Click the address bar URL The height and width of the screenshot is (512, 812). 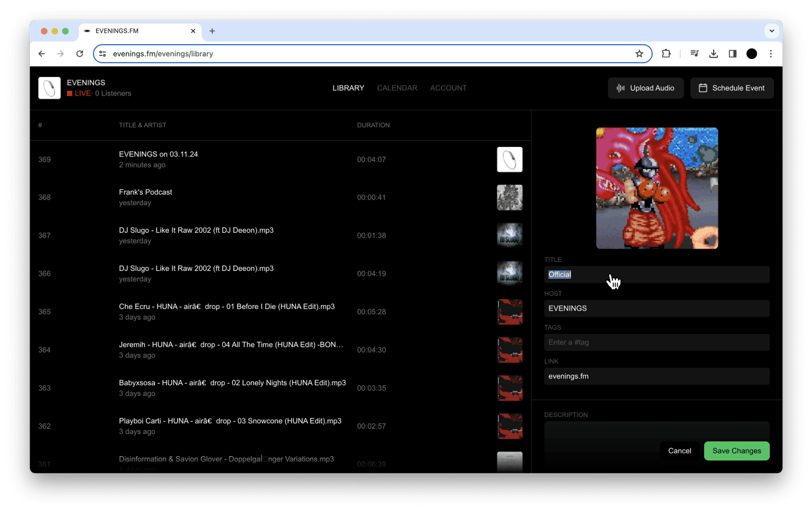163,54
